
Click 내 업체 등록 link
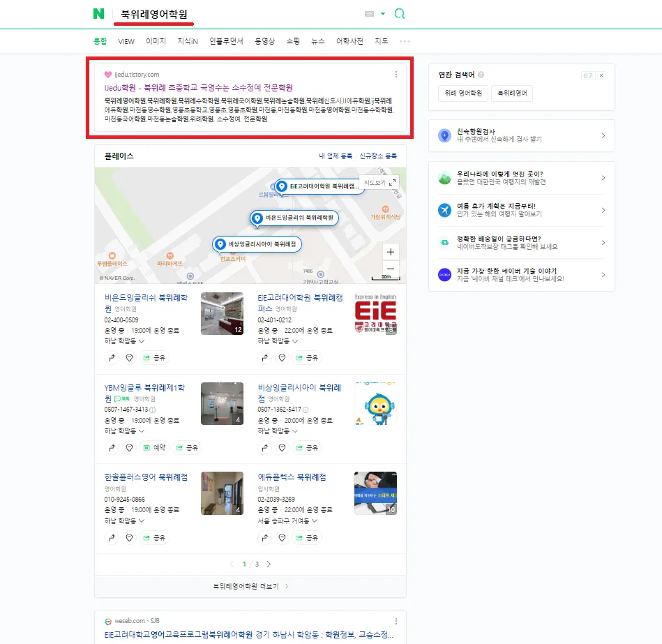point(336,156)
